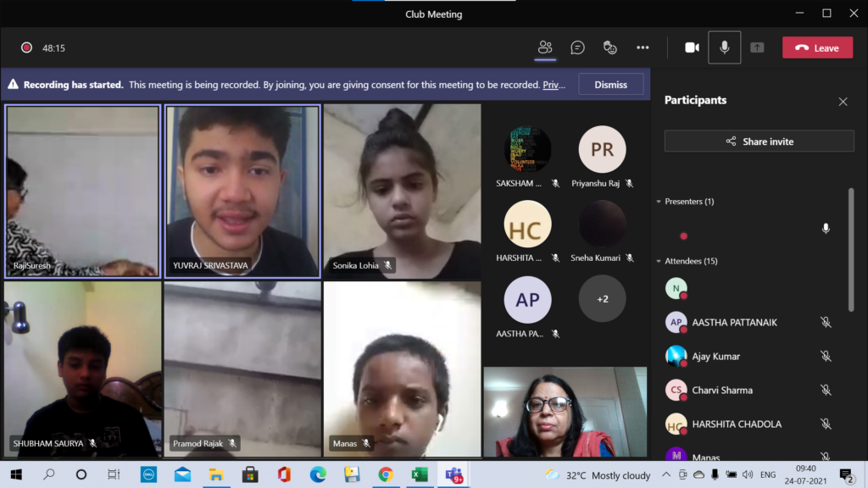The height and width of the screenshot is (488, 868).
Task: Click the presenter's microphone icon
Action: point(826,229)
